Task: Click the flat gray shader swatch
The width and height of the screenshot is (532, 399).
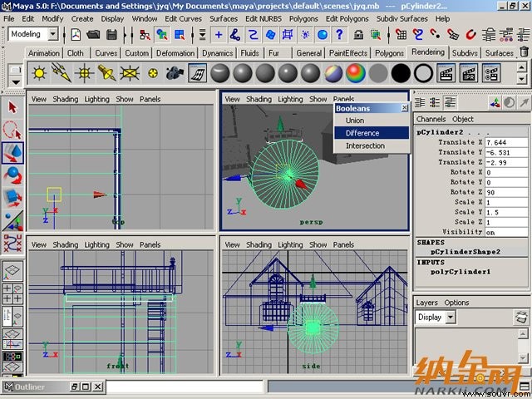Action: tap(378, 73)
